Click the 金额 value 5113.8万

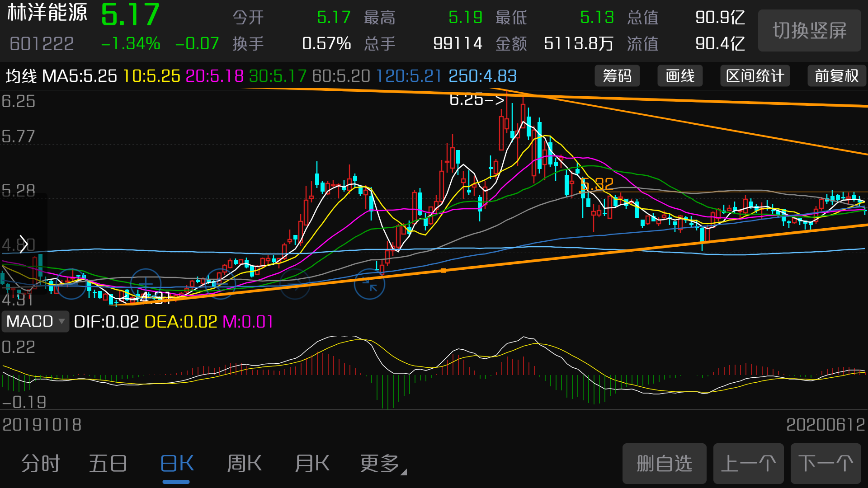pyautogui.click(x=579, y=44)
